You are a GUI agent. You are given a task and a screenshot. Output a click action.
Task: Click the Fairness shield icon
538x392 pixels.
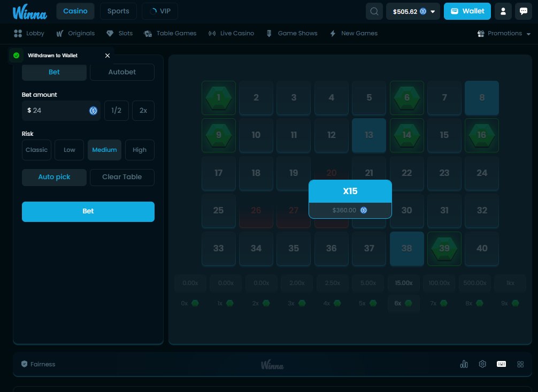[x=25, y=364]
